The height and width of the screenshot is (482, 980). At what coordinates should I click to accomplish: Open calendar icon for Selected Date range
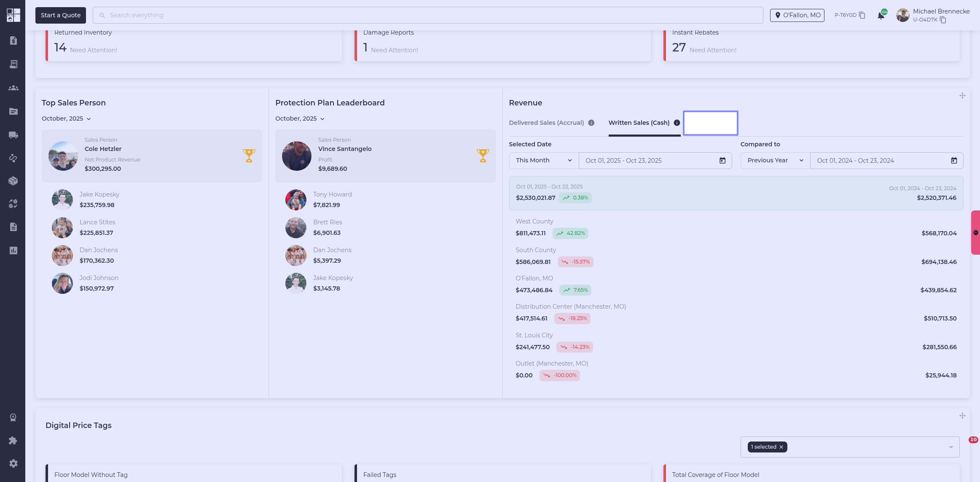click(x=722, y=161)
